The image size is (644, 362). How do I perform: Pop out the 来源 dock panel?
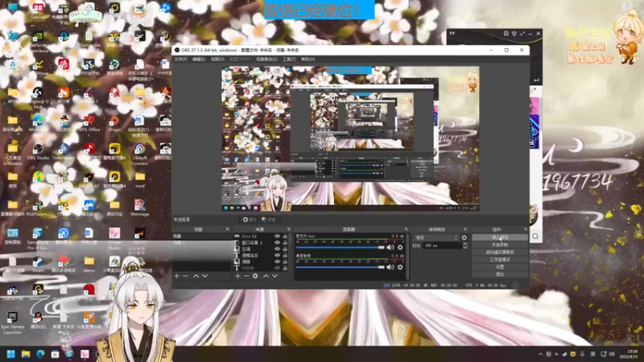288,229
